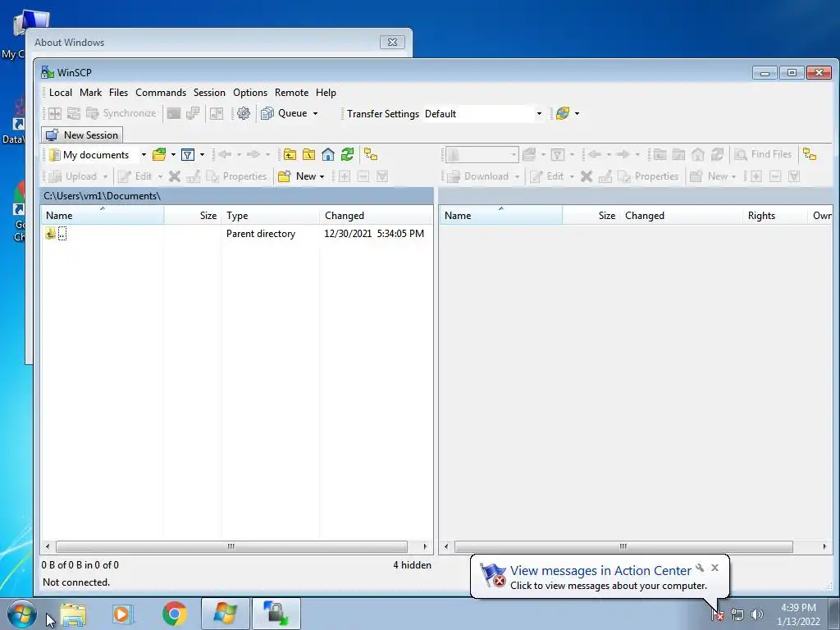Click the 4 hidden status text

point(412,564)
